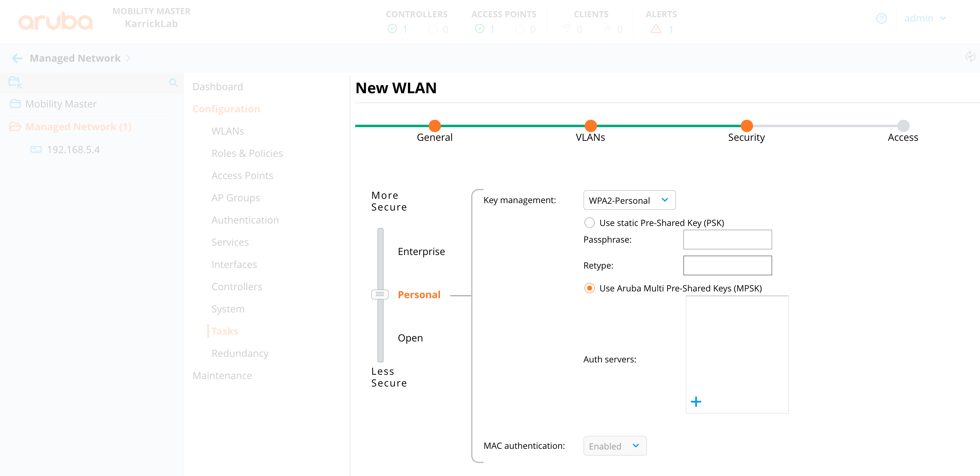This screenshot has height=476, width=980.
Task: Click the search magnifier in node panel
Action: click(x=173, y=82)
